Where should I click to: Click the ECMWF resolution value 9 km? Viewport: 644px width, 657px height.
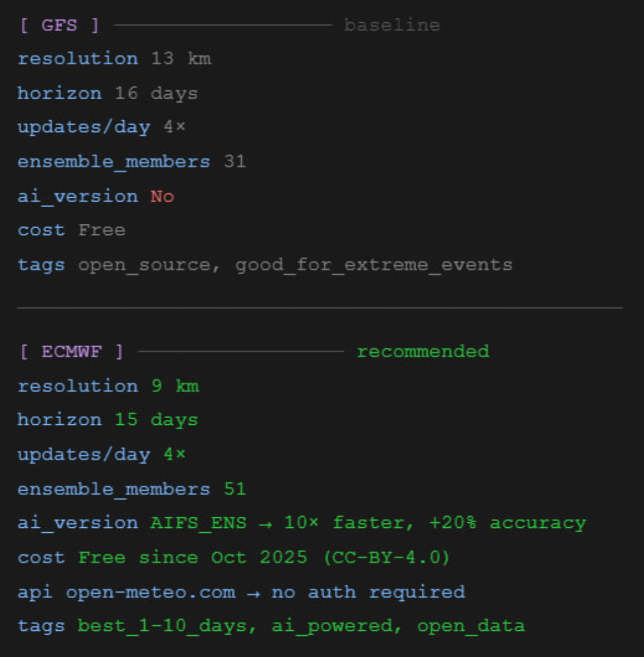[x=175, y=386]
